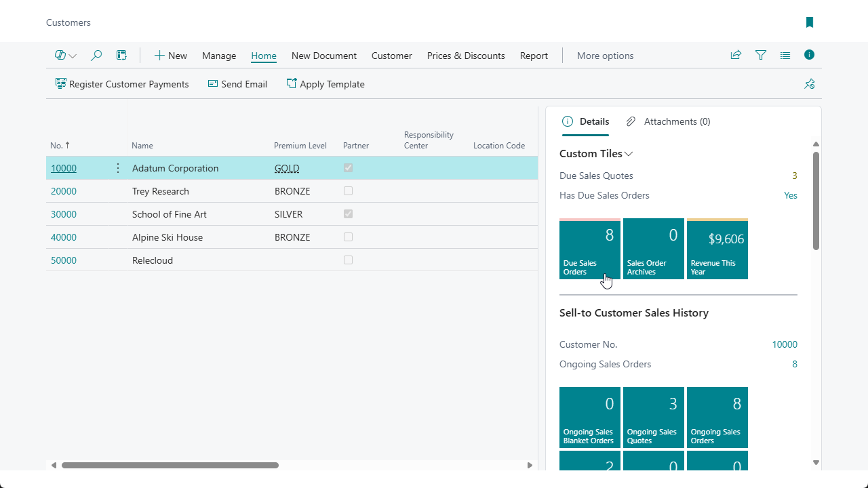Click Register Customer Payments button
Screen dimensions: 868x488
[x=122, y=84]
